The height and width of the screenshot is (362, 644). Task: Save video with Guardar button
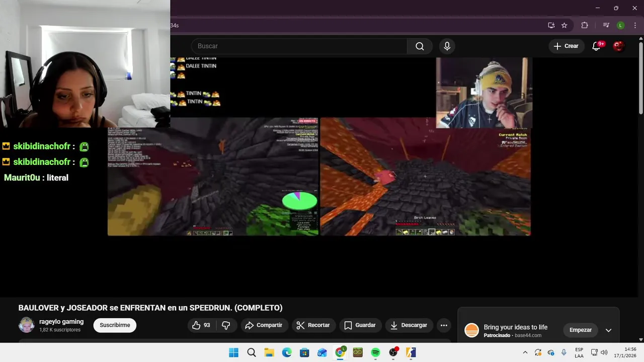pyautogui.click(x=360, y=325)
